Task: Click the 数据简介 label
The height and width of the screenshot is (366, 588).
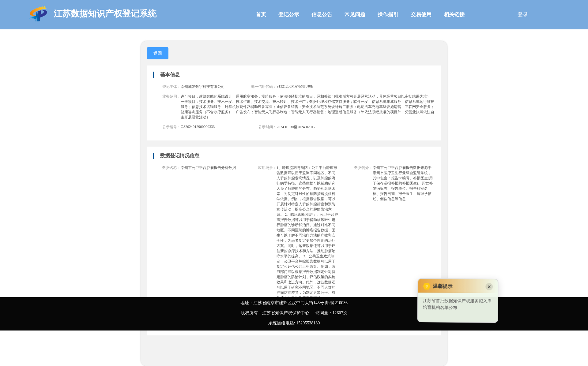Action: (x=363, y=168)
